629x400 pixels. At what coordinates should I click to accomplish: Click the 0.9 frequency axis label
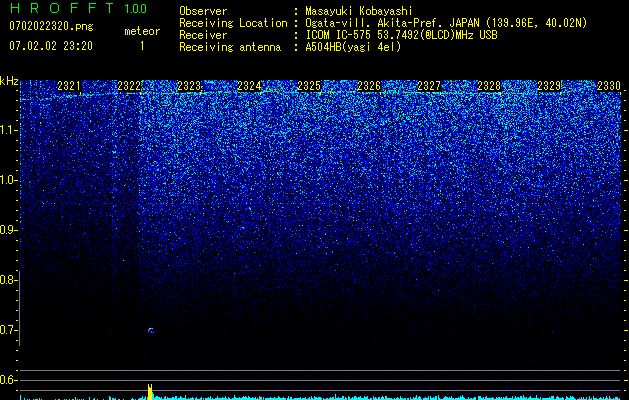[x=8, y=230]
